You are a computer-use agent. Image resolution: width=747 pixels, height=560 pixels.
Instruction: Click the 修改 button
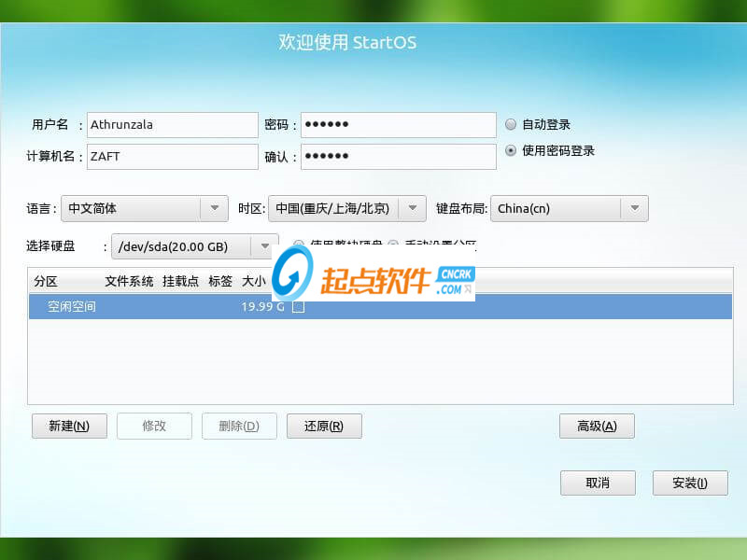point(154,426)
